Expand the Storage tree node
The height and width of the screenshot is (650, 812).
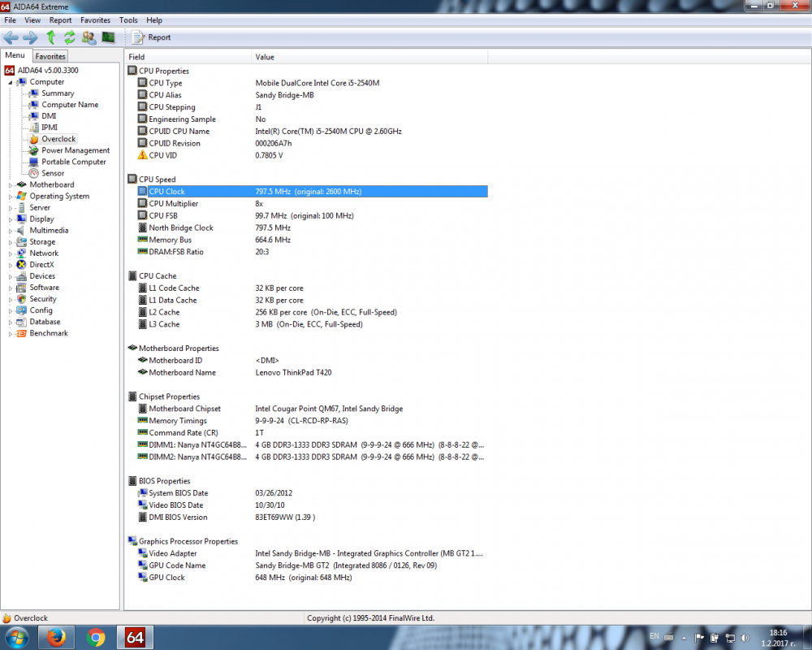coord(11,242)
